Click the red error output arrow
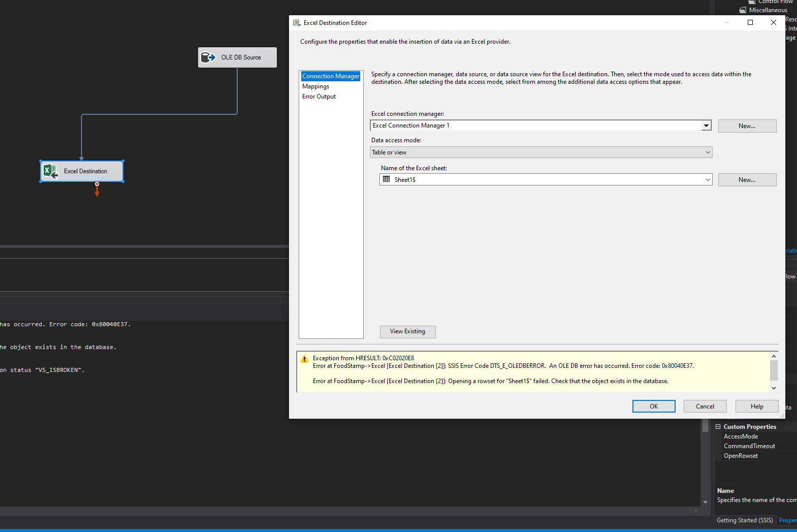Screen dimensions: 797x532 [x=97, y=191]
